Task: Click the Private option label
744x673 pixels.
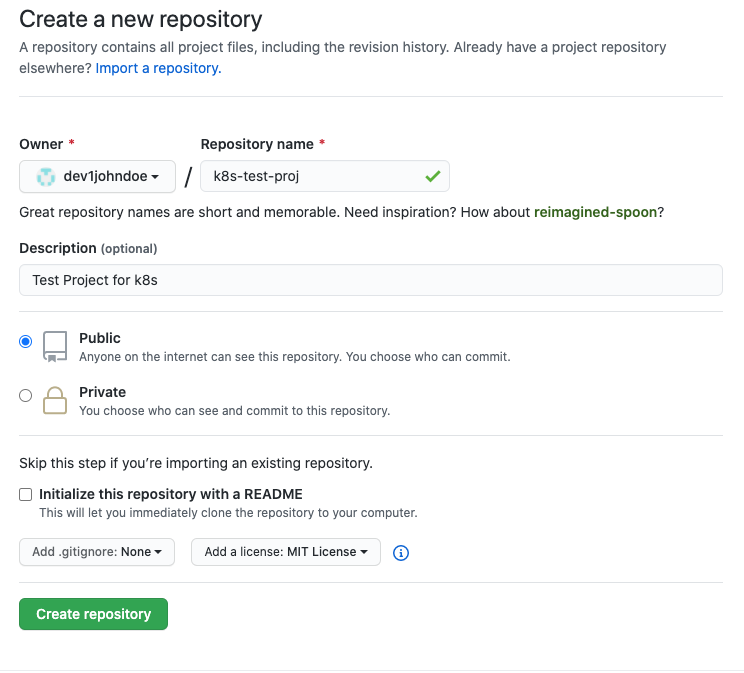Action: tap(102, 393)
